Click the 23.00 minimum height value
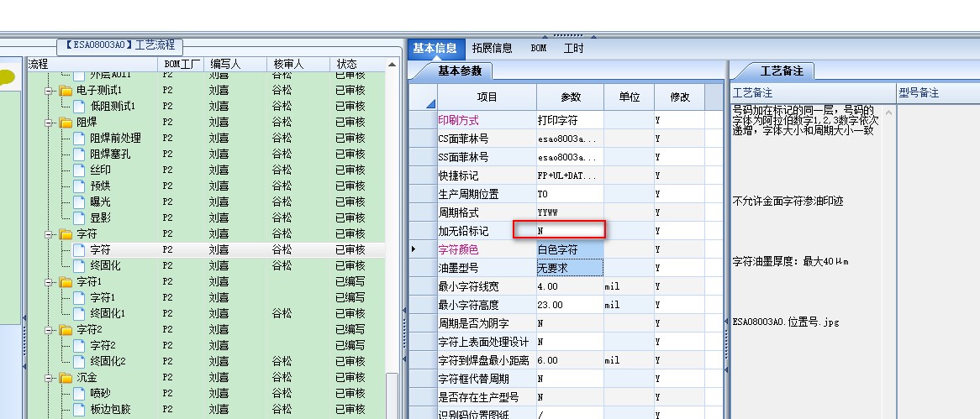 pyautogui.click(x=570, y=305)
